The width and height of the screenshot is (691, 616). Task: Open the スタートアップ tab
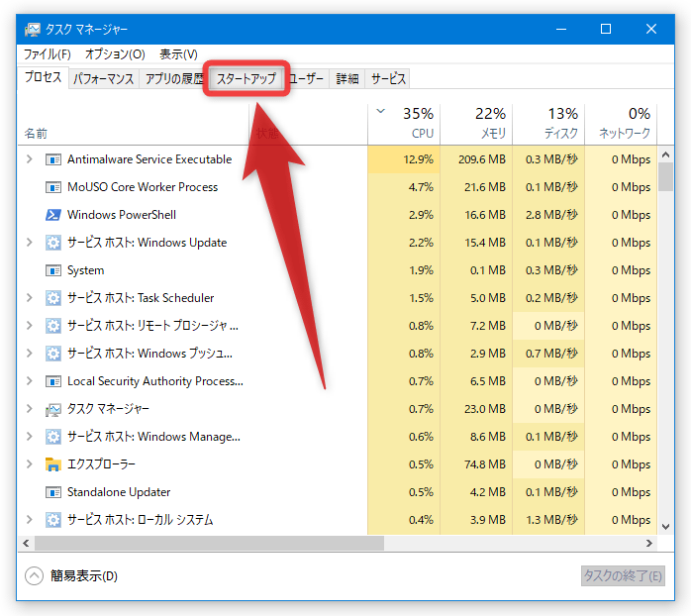point(247,79)
